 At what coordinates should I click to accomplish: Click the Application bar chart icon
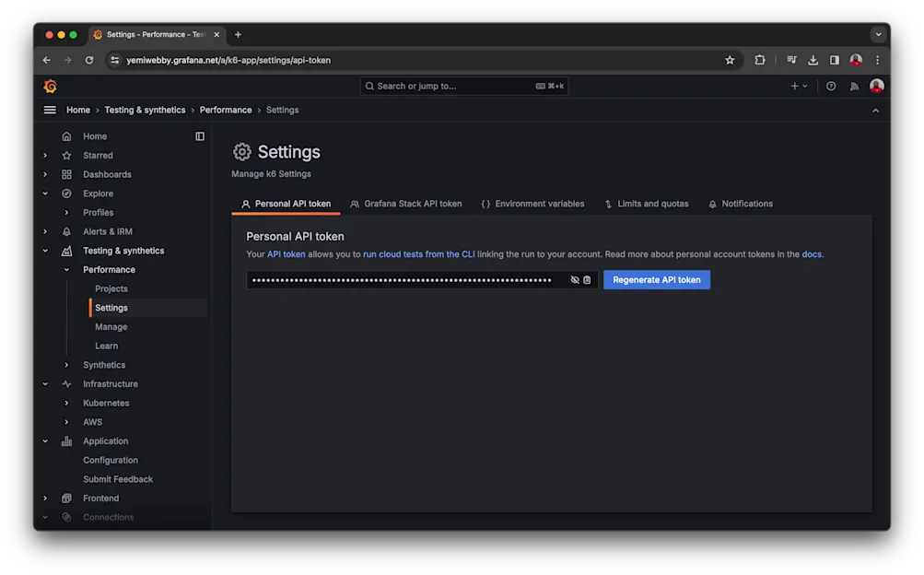(66, 441)
